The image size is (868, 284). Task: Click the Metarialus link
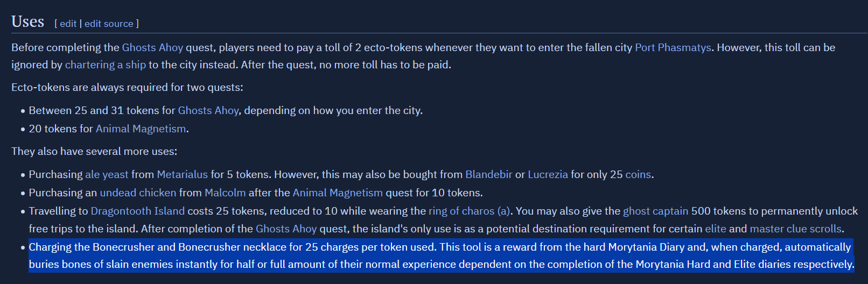(x=182, y=174)
